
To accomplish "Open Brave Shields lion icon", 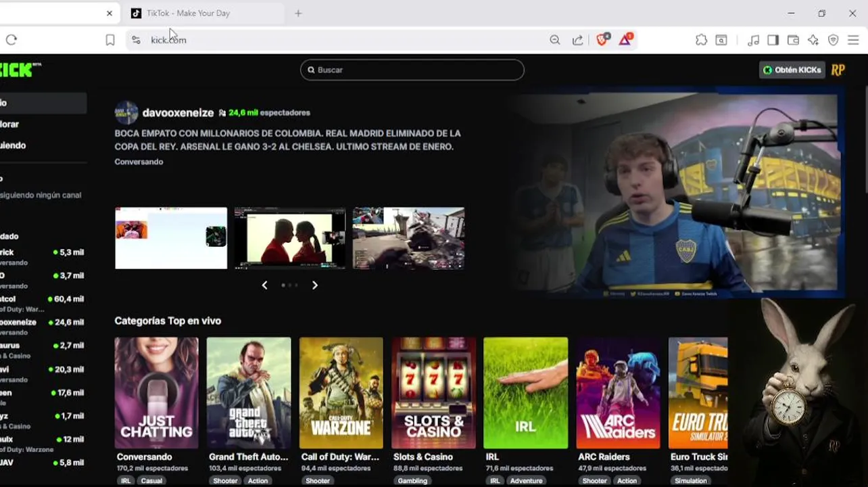I will click(602, 39).
